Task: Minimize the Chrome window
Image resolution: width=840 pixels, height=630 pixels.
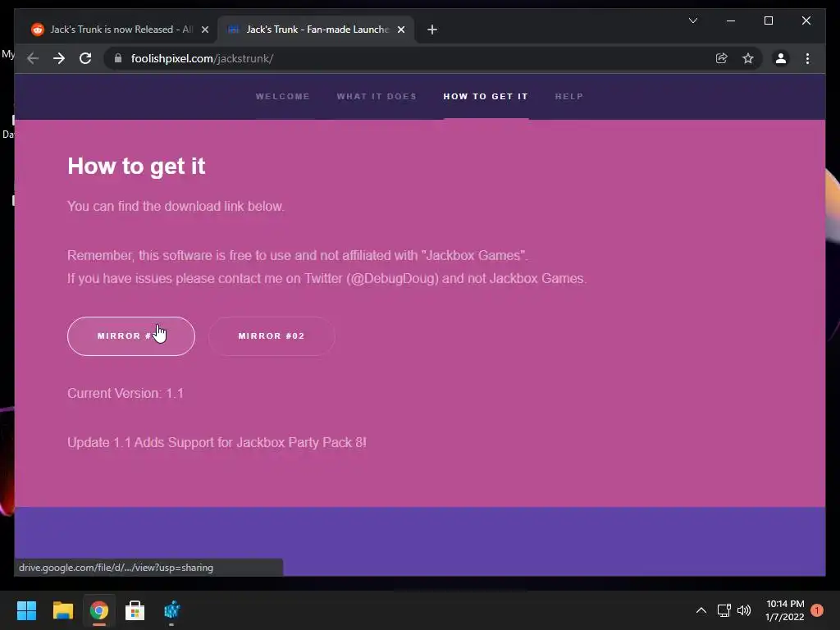Action: pyautogui.click(x=731, y=21)
